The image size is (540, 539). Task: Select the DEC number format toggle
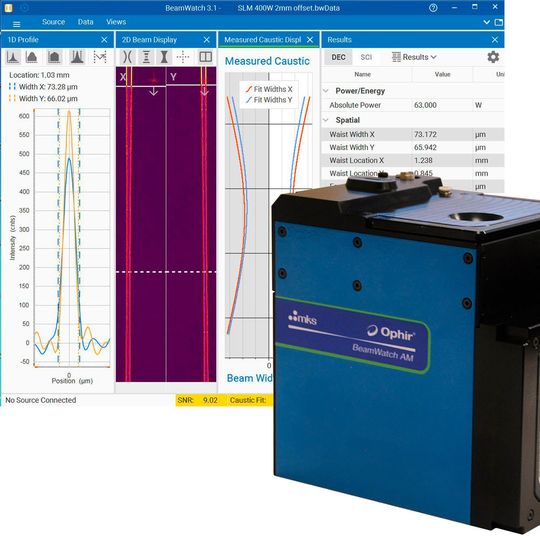point(338,57)
